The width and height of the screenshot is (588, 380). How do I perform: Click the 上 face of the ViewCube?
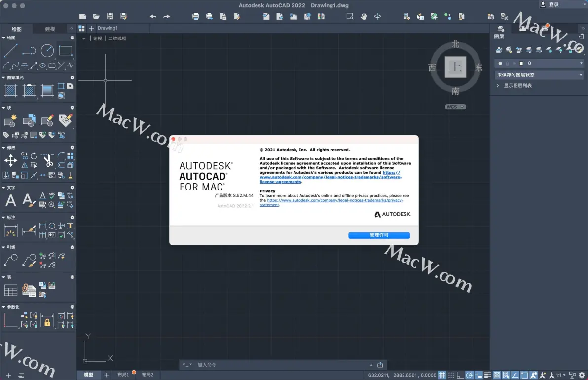point(455,67)
